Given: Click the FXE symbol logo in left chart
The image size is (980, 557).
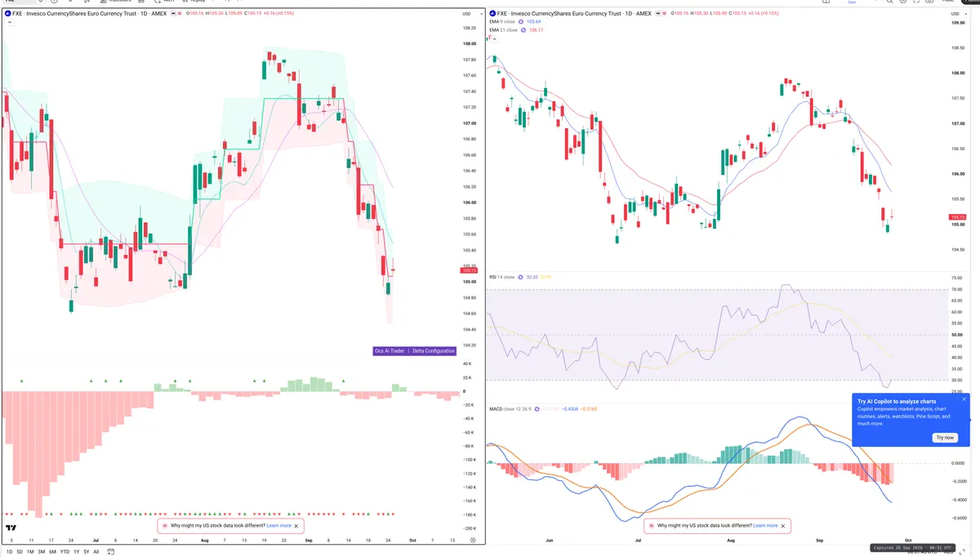Looking at the screenshot, I should point(7,14).
